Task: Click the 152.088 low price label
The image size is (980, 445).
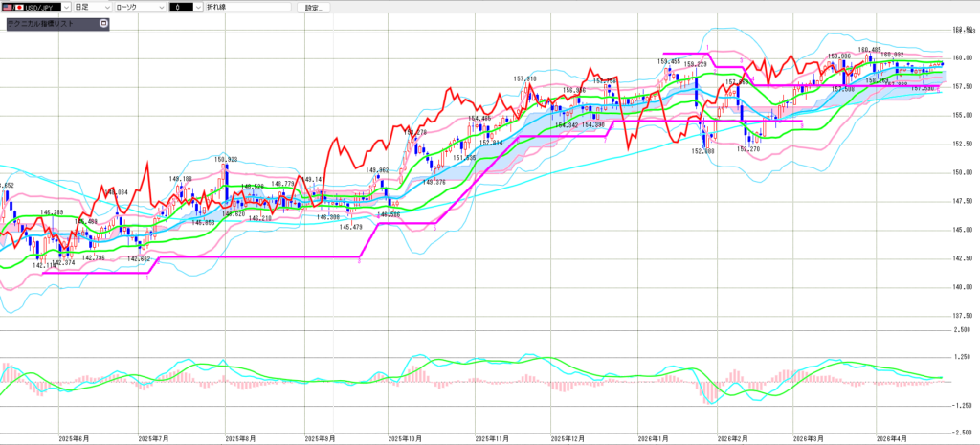Action: (703, 150)
